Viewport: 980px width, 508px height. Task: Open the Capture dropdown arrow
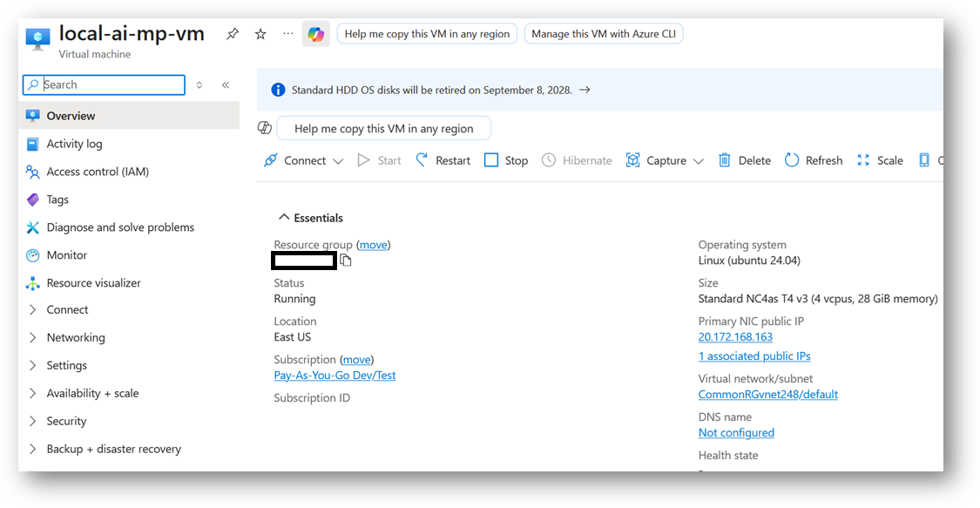(699, 161)
